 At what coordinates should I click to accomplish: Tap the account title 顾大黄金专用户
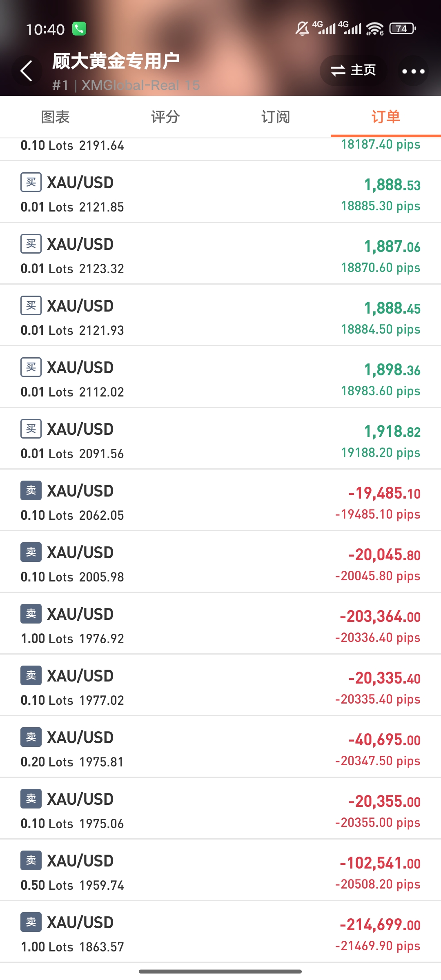116,61
